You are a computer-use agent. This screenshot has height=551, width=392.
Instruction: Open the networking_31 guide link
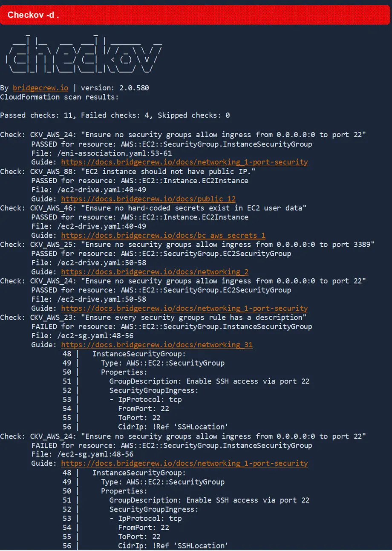[157, 345]
